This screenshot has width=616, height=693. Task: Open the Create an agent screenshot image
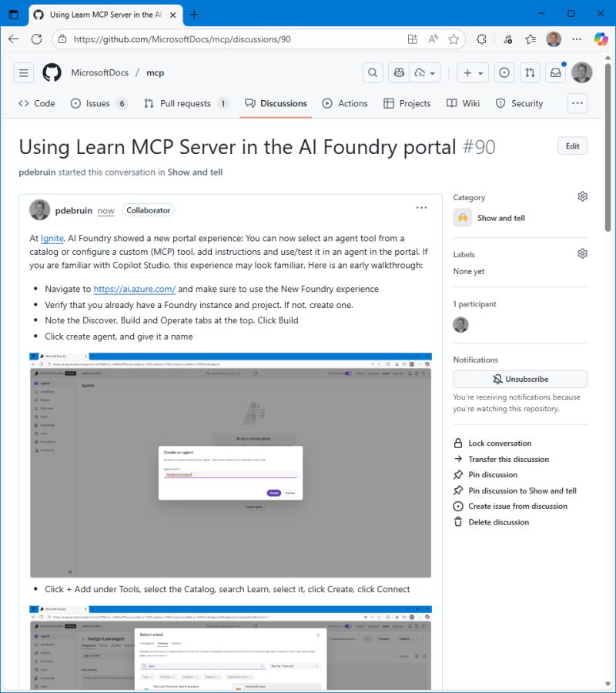coord(230,465)
